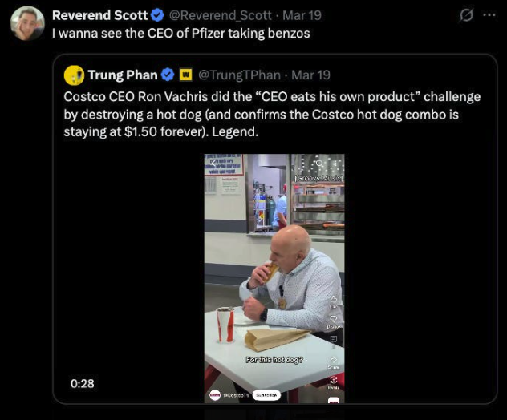Click the 0:28 video duration label
The height and width of the screenshot is (420, 507).
(82, 384)
